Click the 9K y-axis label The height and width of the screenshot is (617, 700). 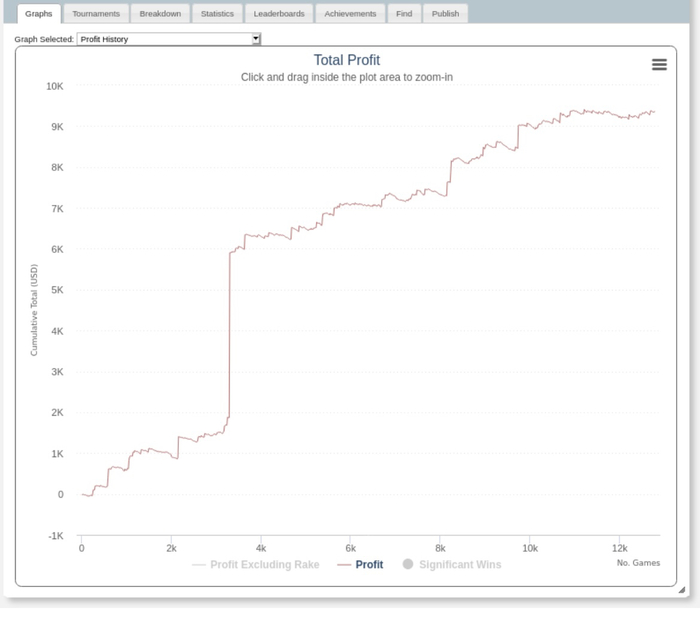(x=57, y=127)
